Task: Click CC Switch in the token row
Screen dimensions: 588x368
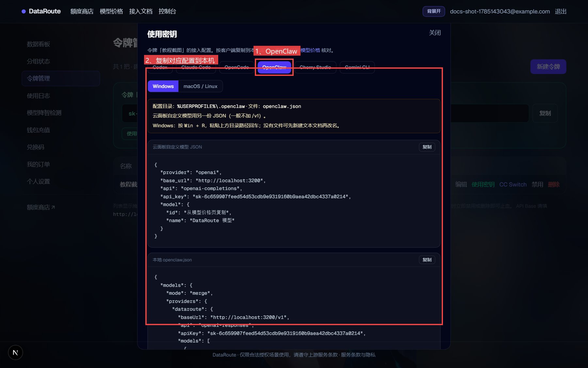Action: click(513, 184)
